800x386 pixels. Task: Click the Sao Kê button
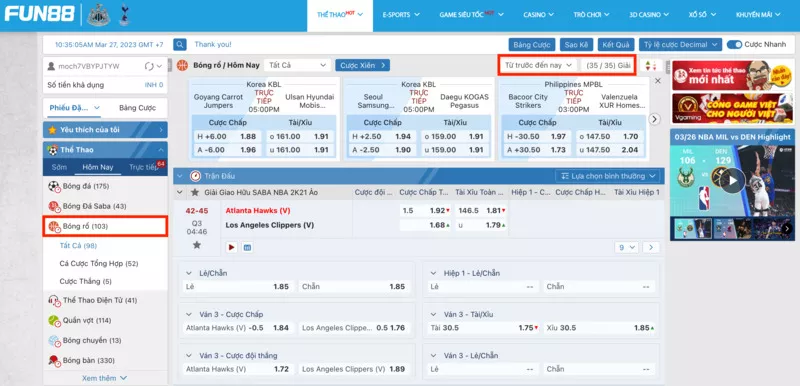pyautogui.click(x=576, y=45)
